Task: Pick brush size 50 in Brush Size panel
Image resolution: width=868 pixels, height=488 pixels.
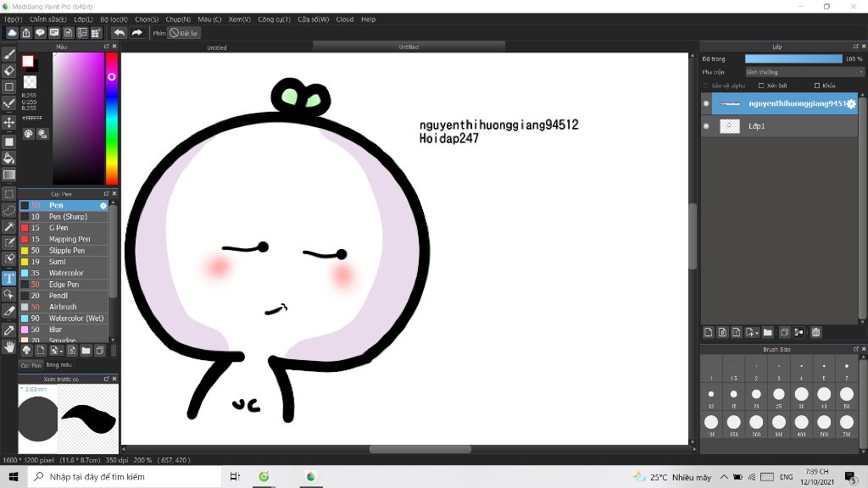Action: pos(847,395)
